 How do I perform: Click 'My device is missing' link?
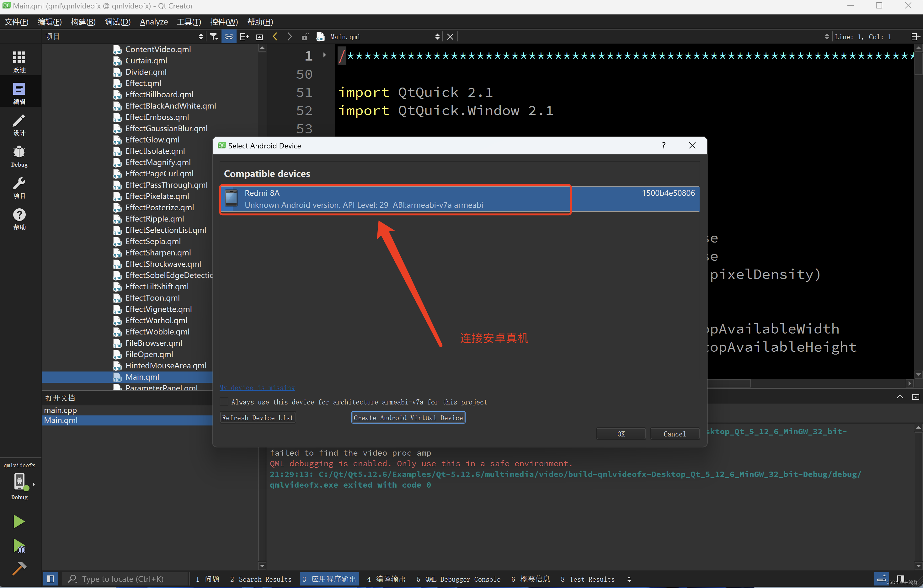[x=257, y=388]
